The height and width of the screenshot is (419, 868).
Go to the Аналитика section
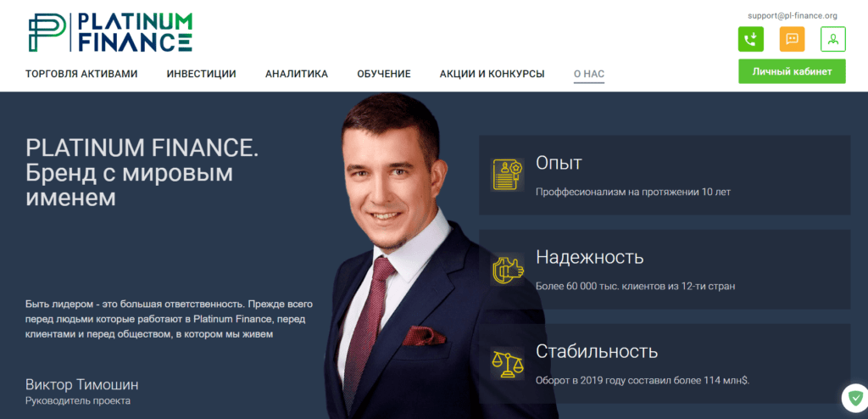[297, 74]
